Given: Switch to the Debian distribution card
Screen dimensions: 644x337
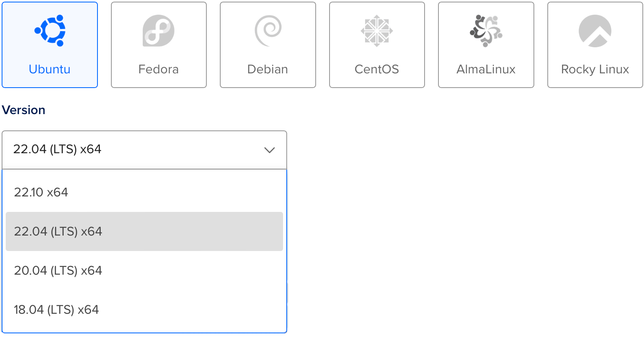Looking at the screenshot, I should tap(268, 44).
